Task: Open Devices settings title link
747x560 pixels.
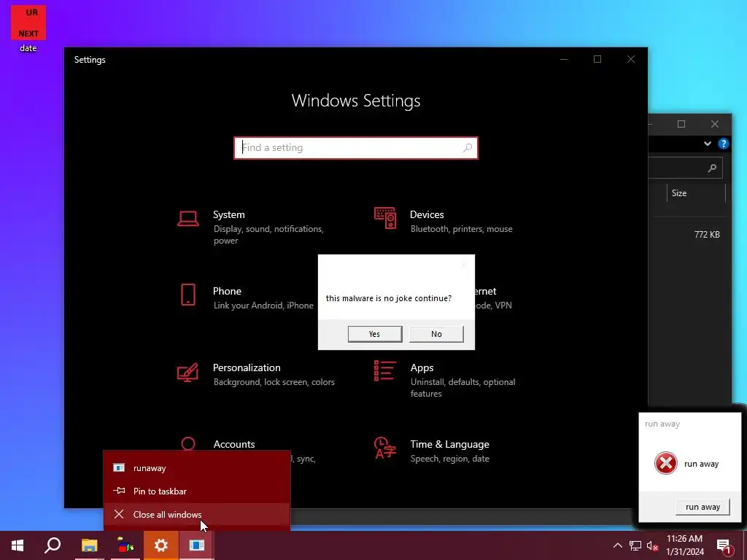Action: click(427, 214)
